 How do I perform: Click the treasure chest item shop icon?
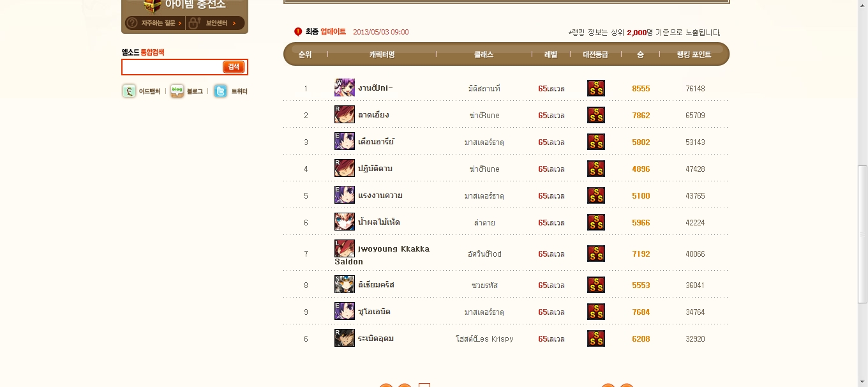pyautogui.click(x=152, y=6)
